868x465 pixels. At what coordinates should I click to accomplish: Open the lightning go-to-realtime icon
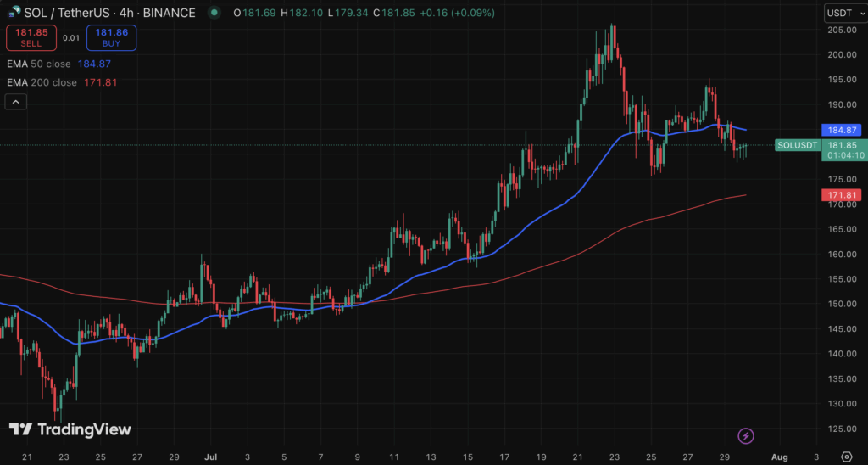click(x=746, y=435)
